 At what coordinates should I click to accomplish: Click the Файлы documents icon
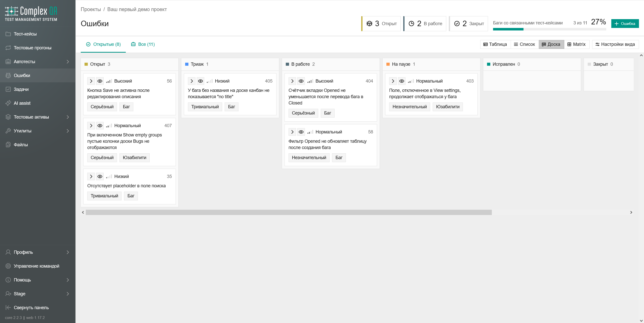click(x=8, y=145)
